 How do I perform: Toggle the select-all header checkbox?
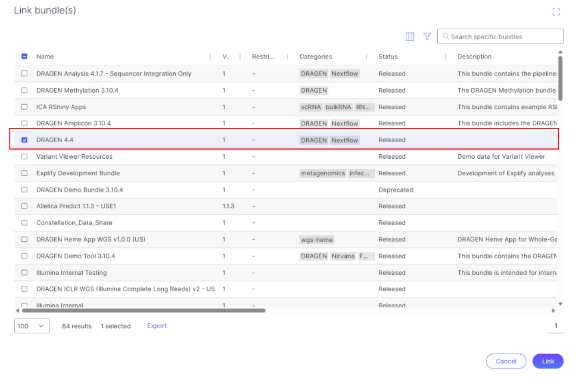pyautogui.click(x=25, y=56)
